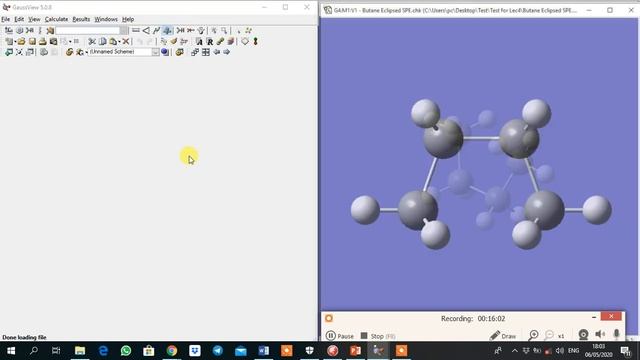The width and height of the screenshot is (640, 360).
Task: Click the recorder zoom in magnifier
Action: point(533,336)
